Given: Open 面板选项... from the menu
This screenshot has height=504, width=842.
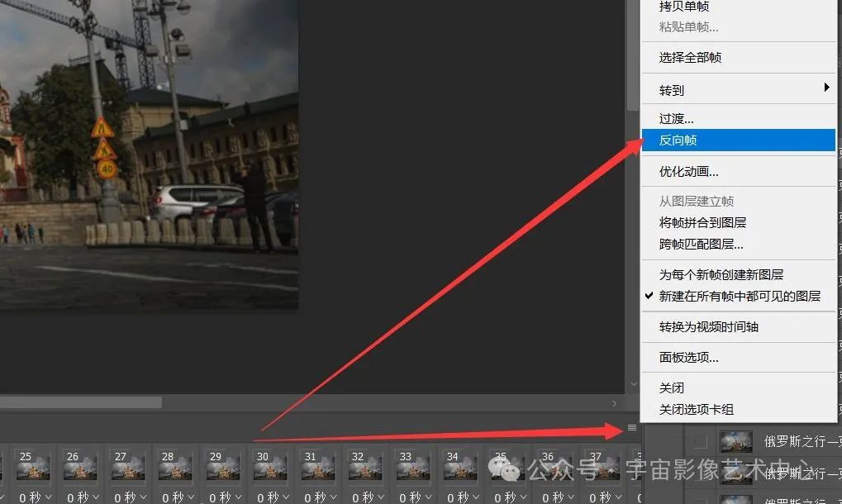Looking at the screenshot, I should pos(688,357).
